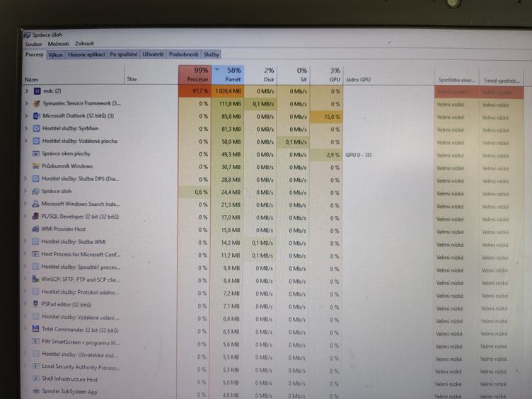This screenshot has height=399, width=532.
Task: Click the Microsoft Windows Search Indexer icon
Action: tap(35, 204)
